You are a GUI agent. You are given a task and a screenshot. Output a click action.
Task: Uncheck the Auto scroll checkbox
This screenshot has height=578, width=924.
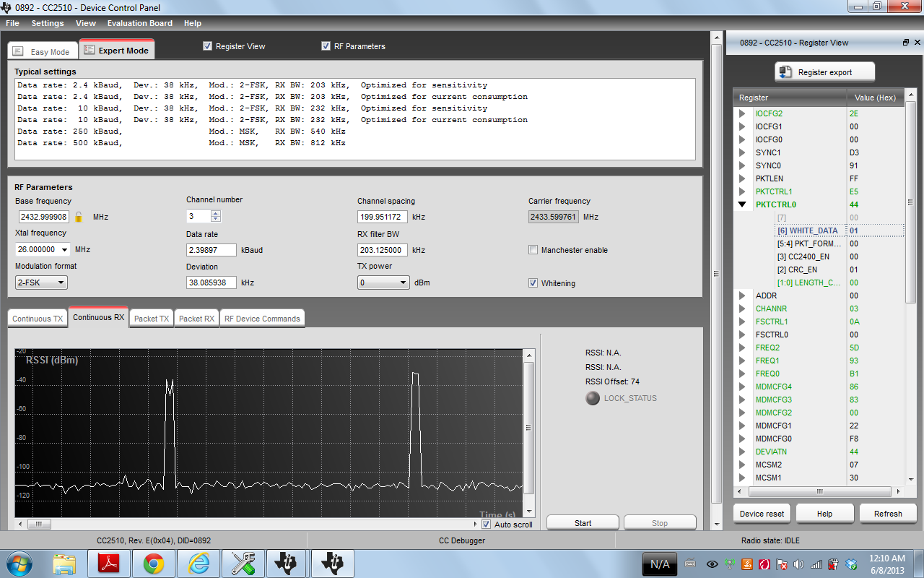(487, 525)
